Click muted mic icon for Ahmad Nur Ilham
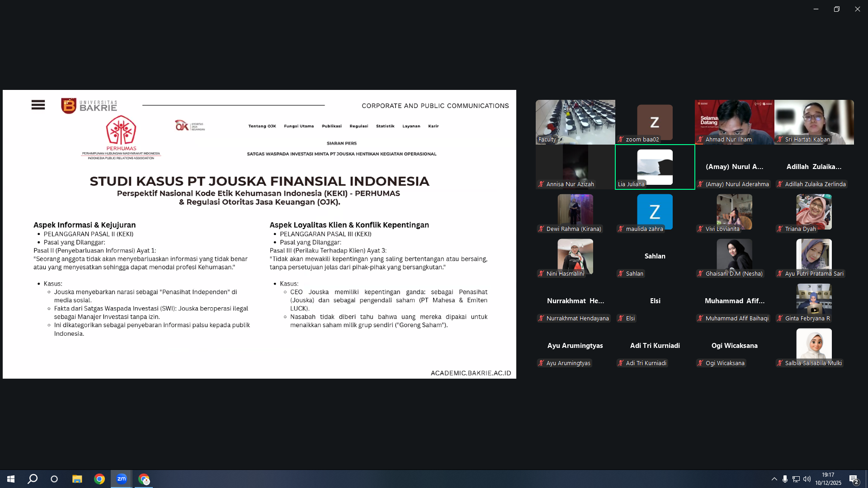The image size is (868, 488). click(700, 140)
